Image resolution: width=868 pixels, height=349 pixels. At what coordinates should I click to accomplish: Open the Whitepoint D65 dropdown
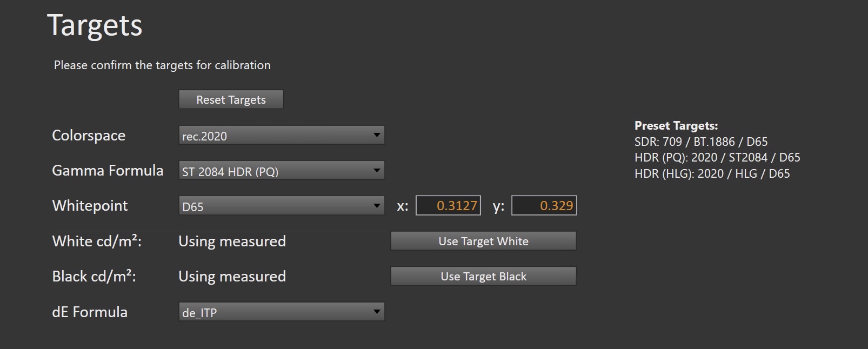click(282, 206)
